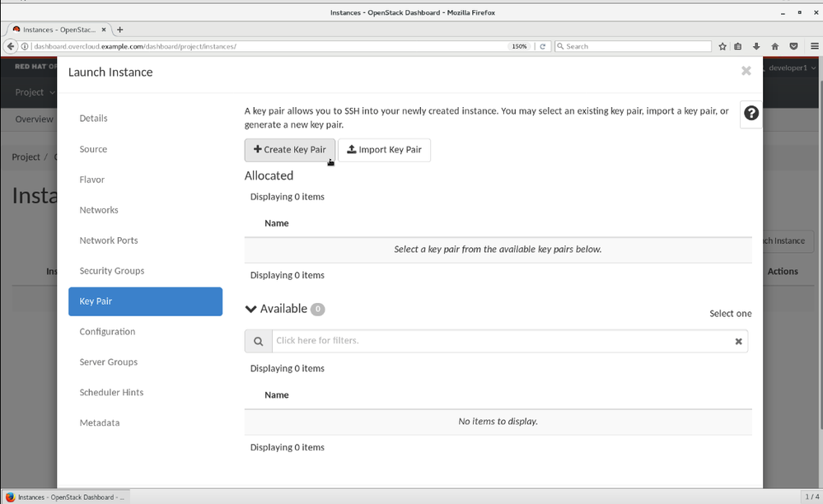Click the Import Key Pair button
This screenshot has height=504, width=823.
[x=384, y=150]
